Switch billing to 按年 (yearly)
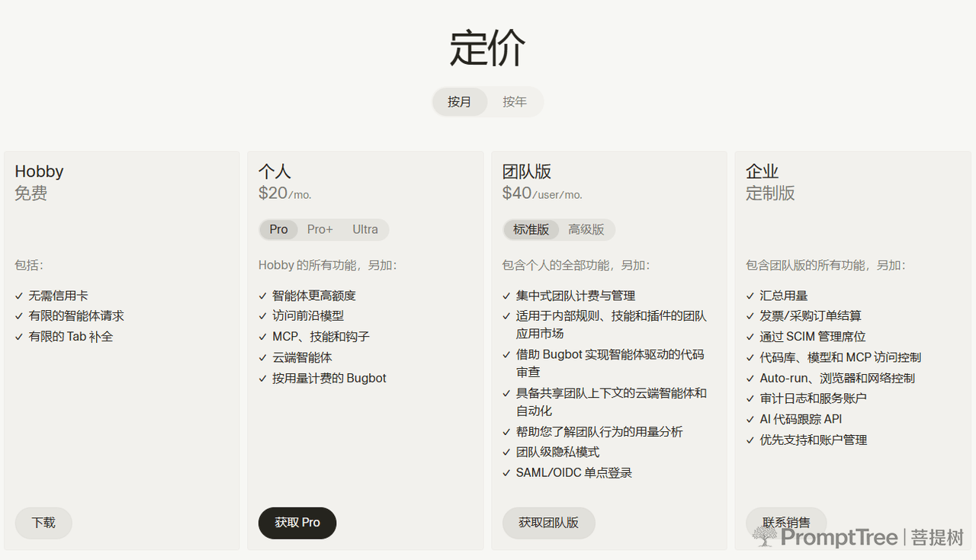The width and height of the screenshot is (976, 560). coord(515,102)
